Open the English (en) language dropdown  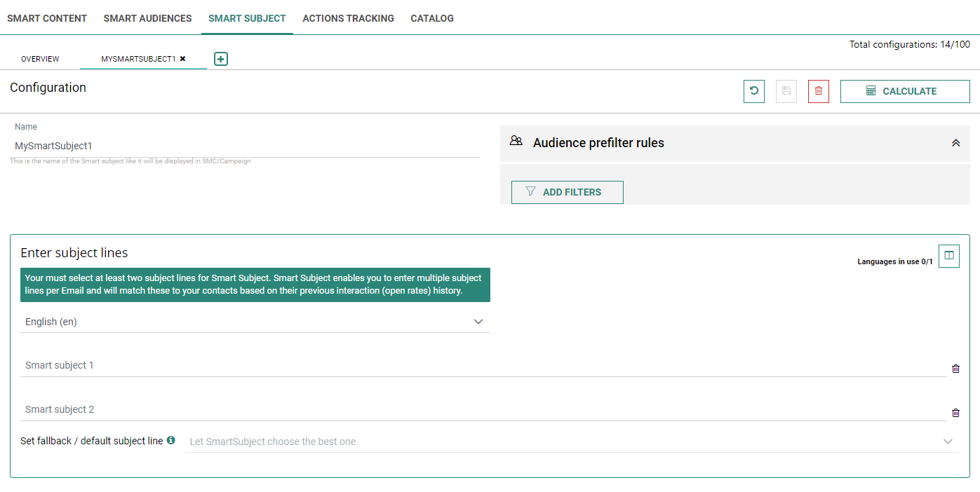click(x=255, y=322)
